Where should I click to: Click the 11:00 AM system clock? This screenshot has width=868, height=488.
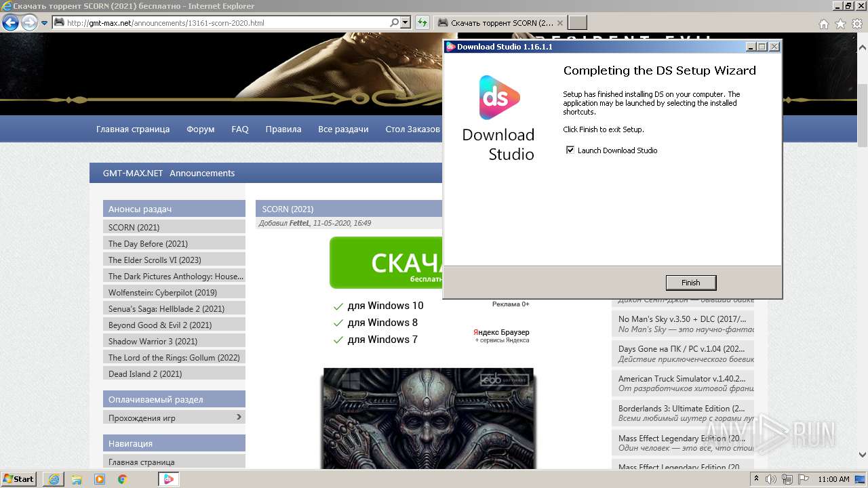tap(833, 479)
